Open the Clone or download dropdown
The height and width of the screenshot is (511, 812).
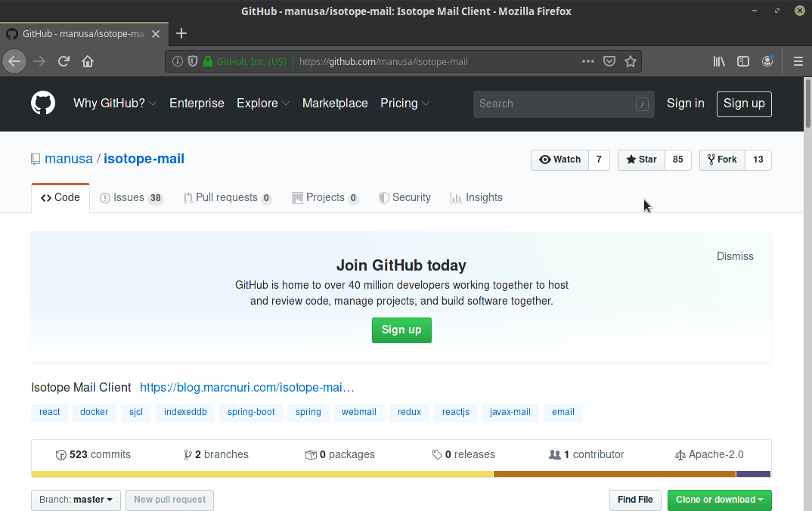pyautogui.click(x=719, y=500)
